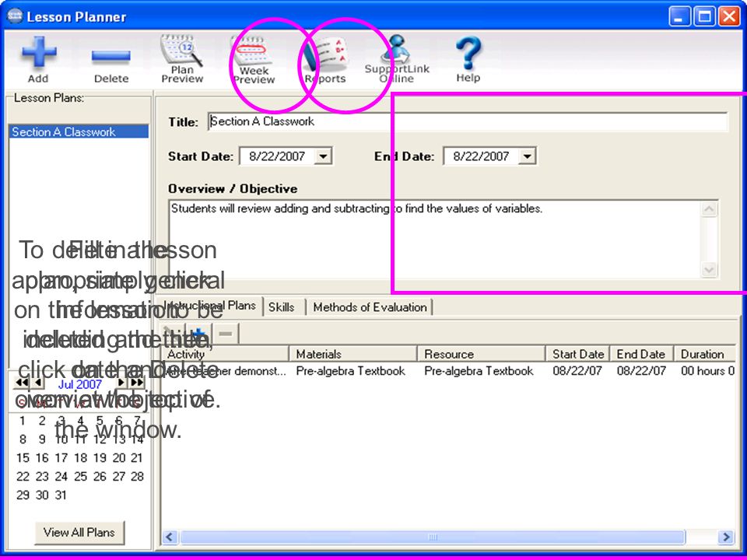Image resolution: width=747 pixels, height=560 pixels.
Task: Select day 29 in the calendar
Action: (x=23, y=495)
